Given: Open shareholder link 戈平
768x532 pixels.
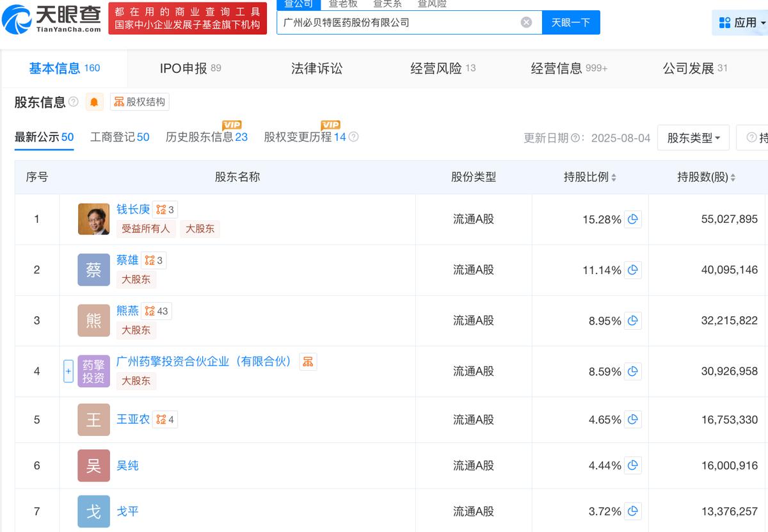Looking at the screenshot, I should pos(127,512).
